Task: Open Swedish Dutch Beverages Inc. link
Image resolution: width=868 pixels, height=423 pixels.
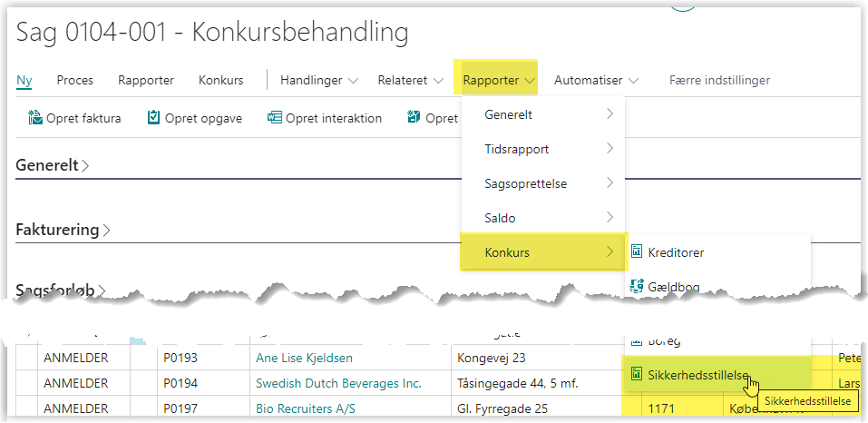Action: pyautogui.click(x=338, y=383)
